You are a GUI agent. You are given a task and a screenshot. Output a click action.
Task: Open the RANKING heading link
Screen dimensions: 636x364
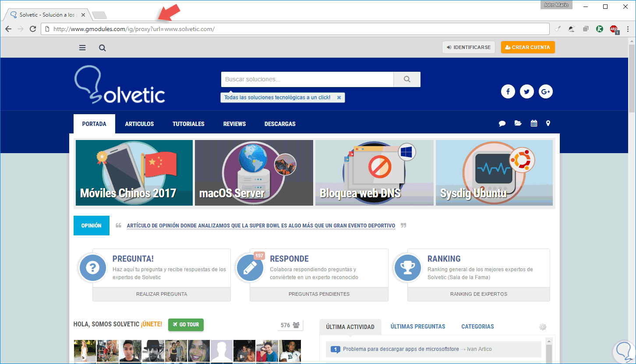coord(444,259)
